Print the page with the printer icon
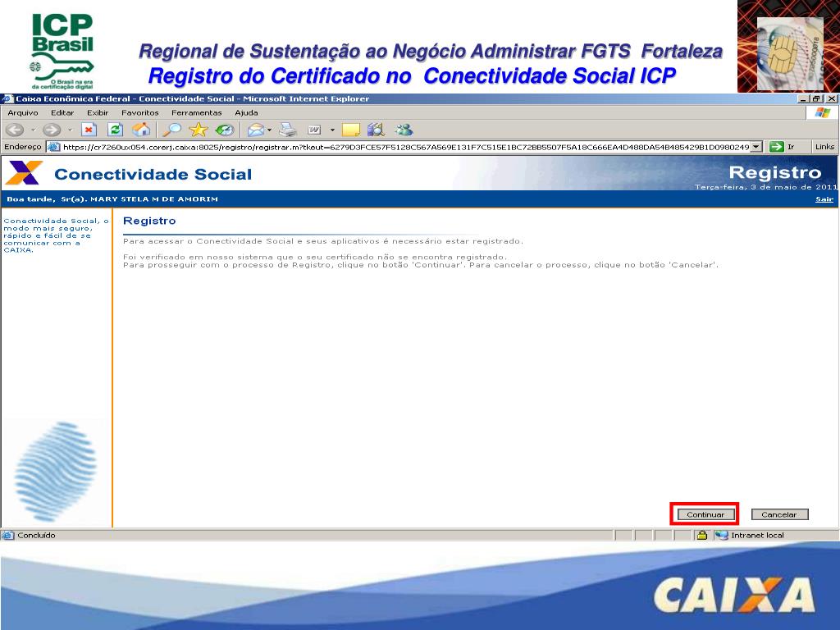 pos(288,130)
